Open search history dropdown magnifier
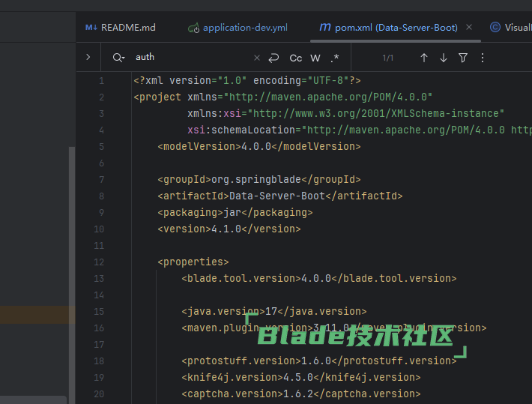 tap(118, 58)
